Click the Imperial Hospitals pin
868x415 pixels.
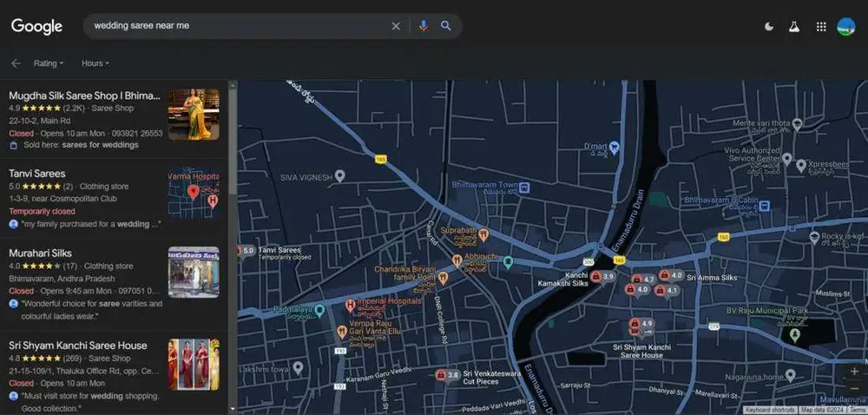(350, 305)
